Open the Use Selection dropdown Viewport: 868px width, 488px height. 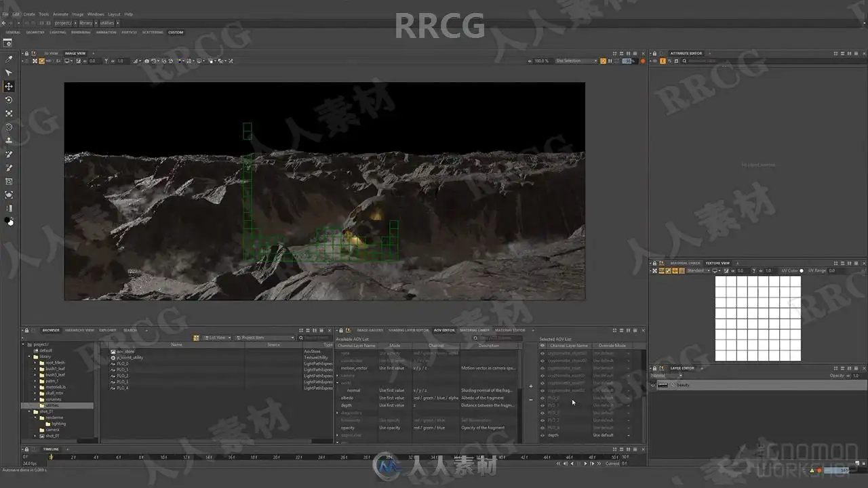pyautogui.click(x=576, y=61)
